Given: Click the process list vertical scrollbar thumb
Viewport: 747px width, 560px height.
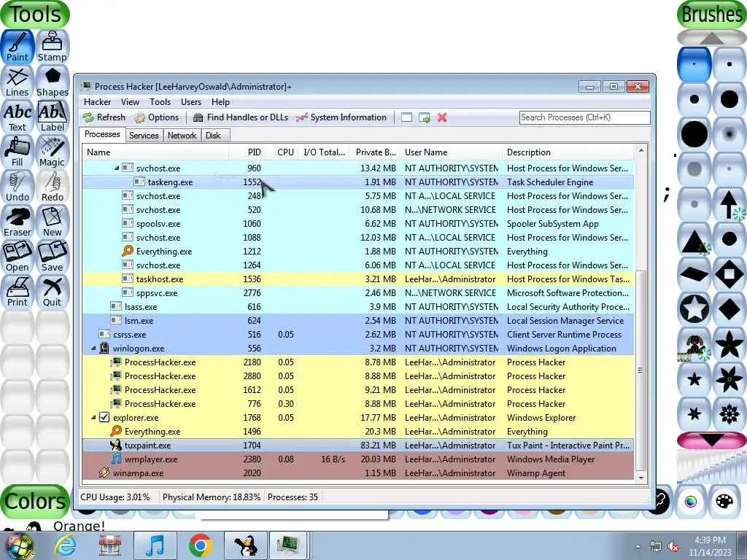Looking at the screenshot, I should [640, 370].
